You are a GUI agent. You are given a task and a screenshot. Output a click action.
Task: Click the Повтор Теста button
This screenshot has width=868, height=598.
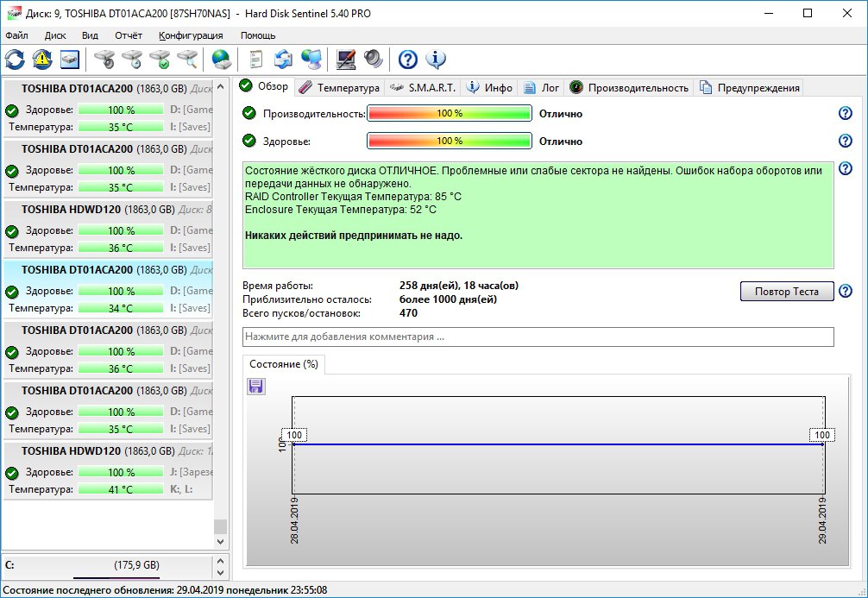click(787, 292)
